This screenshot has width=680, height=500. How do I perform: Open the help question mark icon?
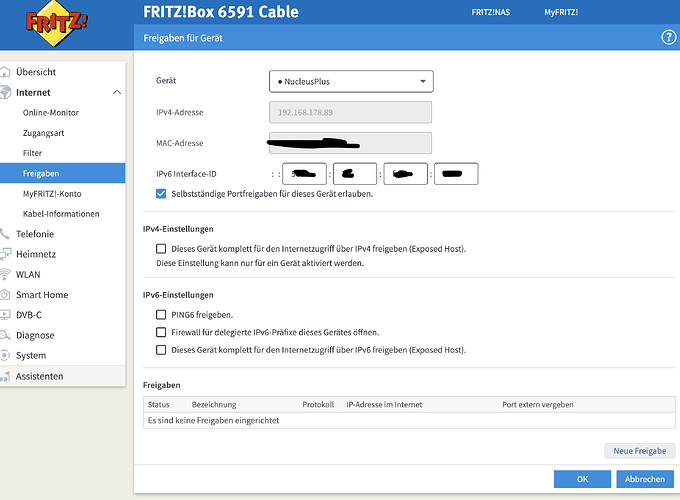coord(669,38)
